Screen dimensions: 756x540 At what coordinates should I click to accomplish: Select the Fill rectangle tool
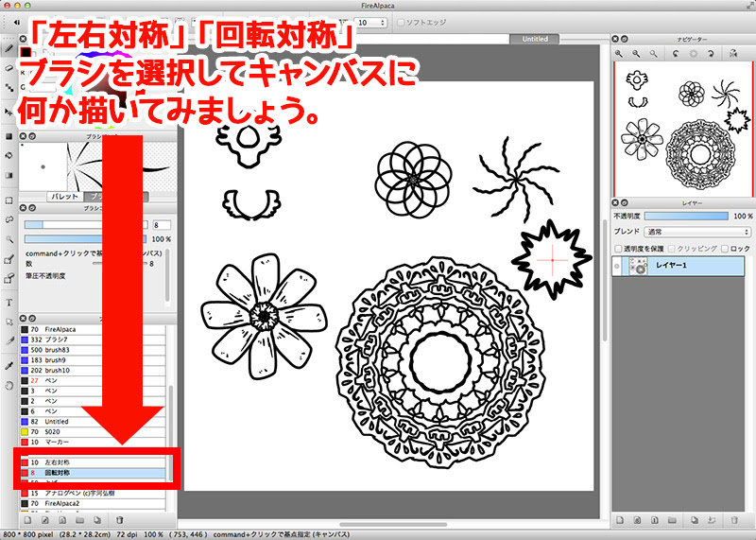click(x=9, y=136)
